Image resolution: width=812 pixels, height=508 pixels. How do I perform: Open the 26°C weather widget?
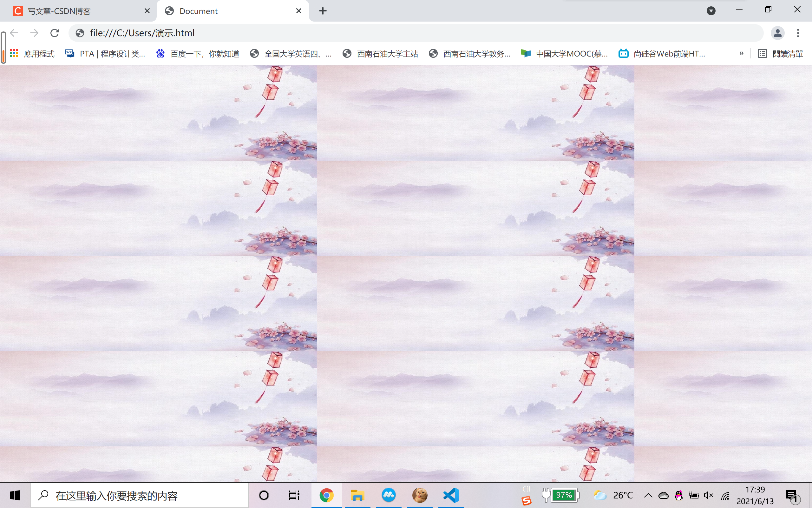[613, 495]
